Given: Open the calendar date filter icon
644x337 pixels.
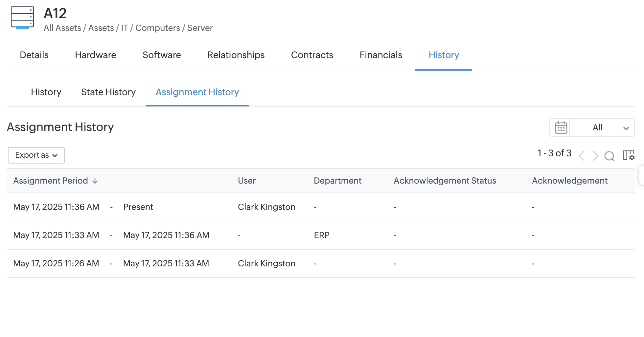Looking at the screenshot, I should point(561,127).
